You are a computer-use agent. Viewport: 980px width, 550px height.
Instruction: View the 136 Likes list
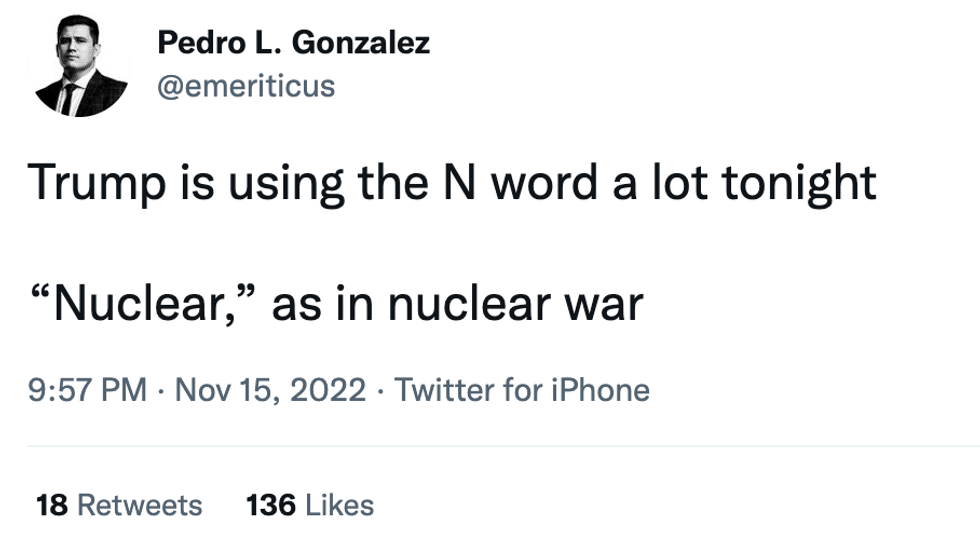coord(310,505)
